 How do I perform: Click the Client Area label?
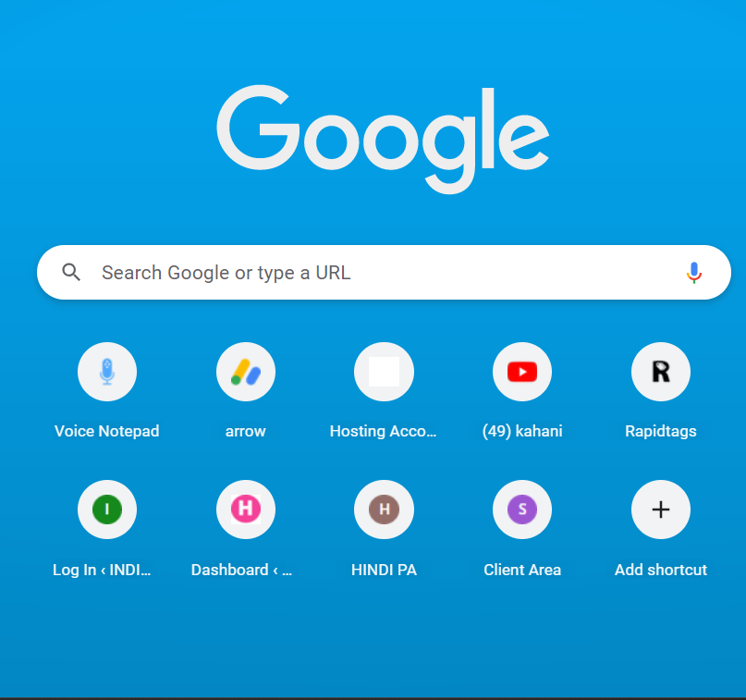point(522,570)
